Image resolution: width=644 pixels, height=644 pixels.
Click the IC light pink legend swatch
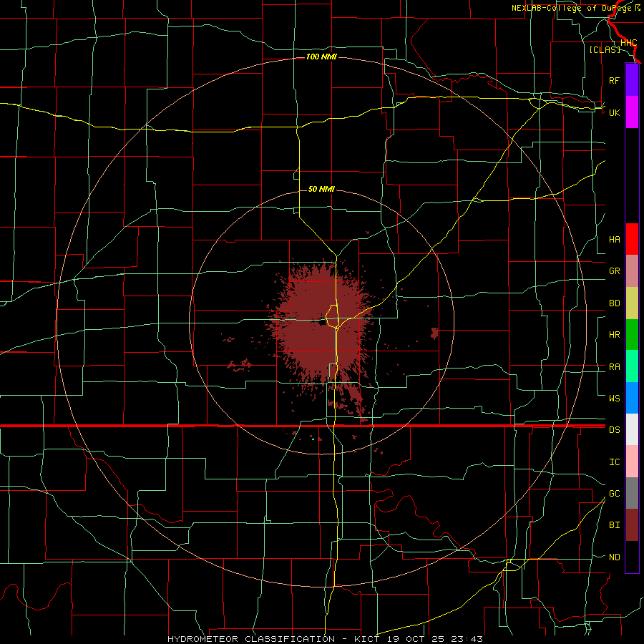[x=632, y=462]
